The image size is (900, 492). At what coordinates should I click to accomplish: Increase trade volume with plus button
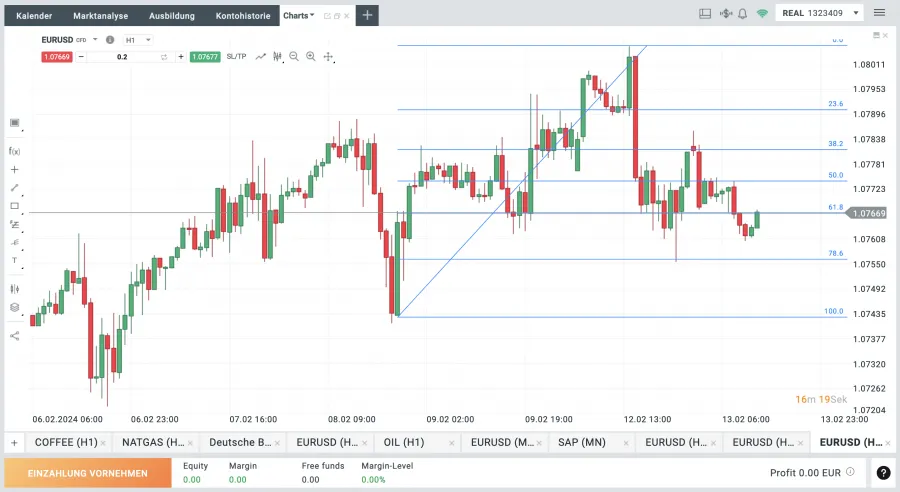(x=181, y=56)
